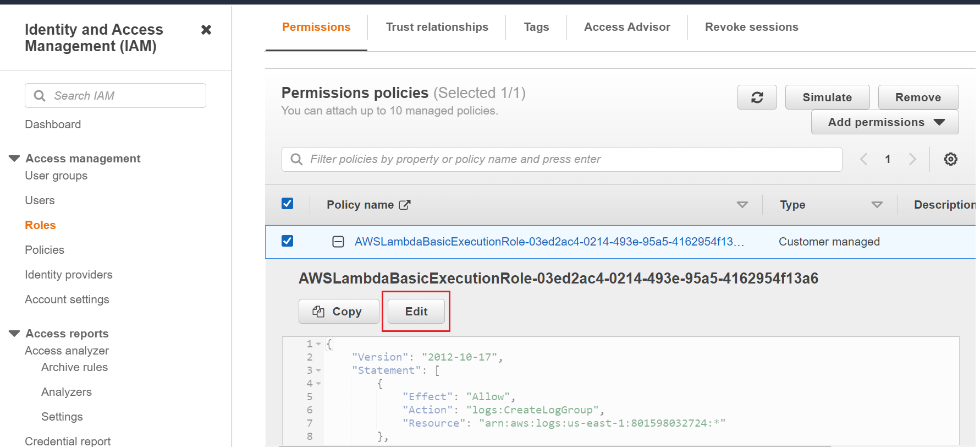The width and height of the screenshot is (980, 447).
Task: Click the Description column header
Action: tap(945, 205)
